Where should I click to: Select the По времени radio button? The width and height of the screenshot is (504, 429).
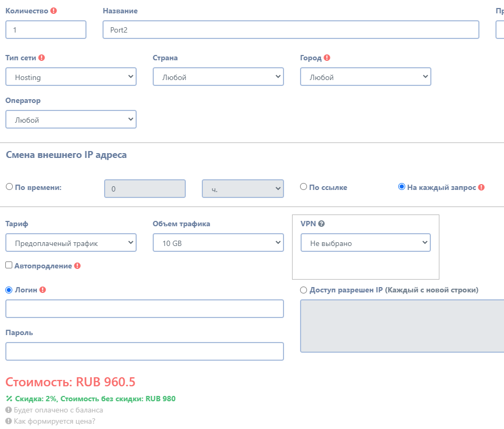pos(10,187)
